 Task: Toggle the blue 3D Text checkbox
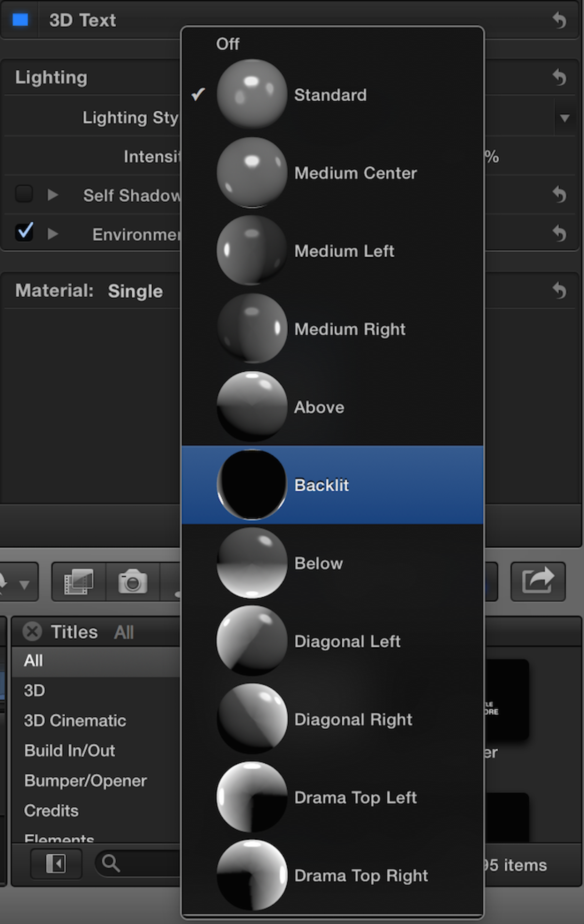click(20, 20)
